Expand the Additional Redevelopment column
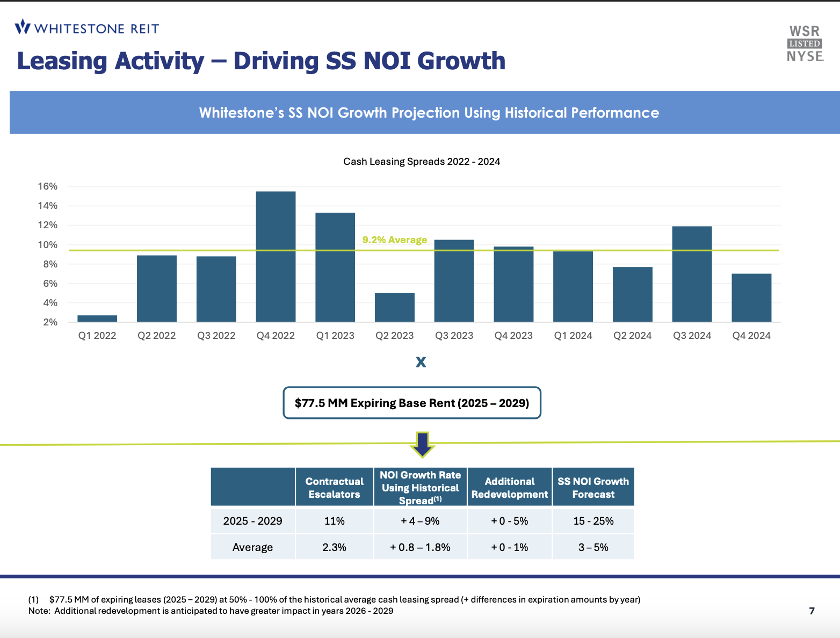The height and width of the screenshot is (638, 840). tap(509, 487)
